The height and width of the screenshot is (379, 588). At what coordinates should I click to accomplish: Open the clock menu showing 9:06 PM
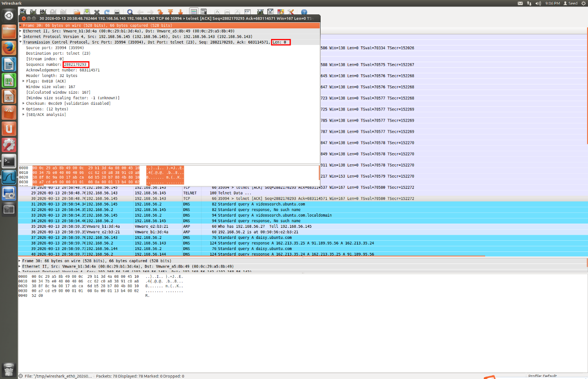pyautogui.click(x=552, y=3)
